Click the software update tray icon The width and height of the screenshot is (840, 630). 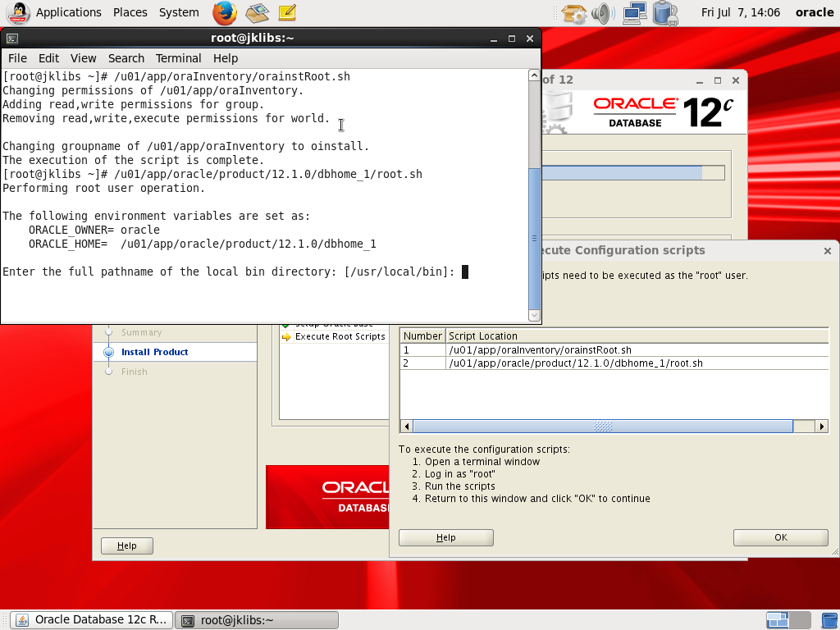pos(573,13)
